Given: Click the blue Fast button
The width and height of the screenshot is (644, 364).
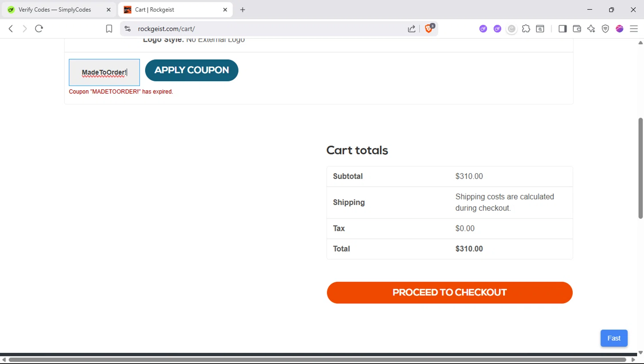Looking at the screenshot, I should point(614,338).
